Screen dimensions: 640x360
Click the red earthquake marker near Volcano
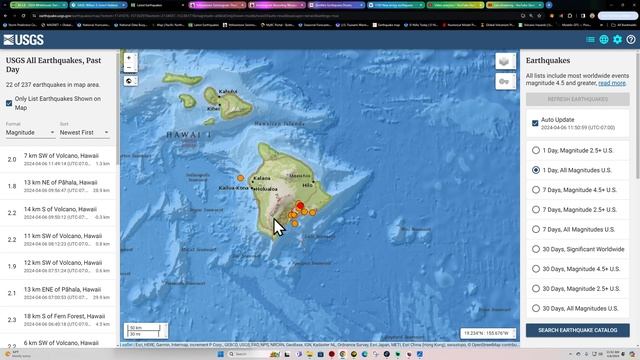[300, 205]
